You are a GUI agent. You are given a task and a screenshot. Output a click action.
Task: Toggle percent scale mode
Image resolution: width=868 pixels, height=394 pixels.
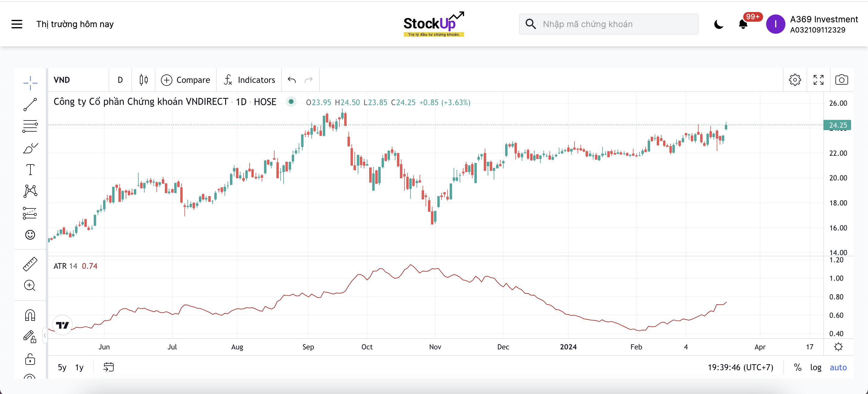point(797,367)
